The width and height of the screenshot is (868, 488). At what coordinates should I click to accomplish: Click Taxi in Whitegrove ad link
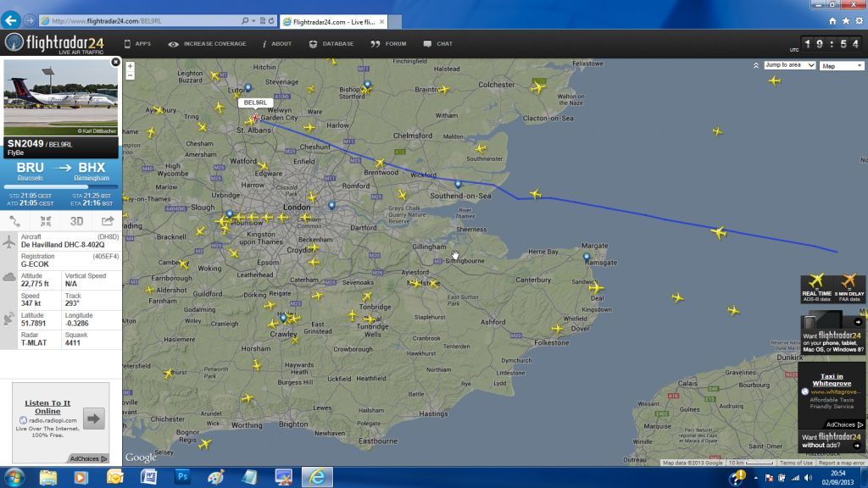[832, 380]
